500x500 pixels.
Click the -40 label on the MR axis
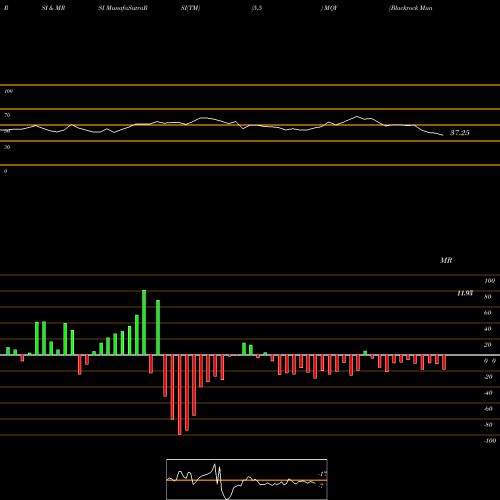click(488, 393)
